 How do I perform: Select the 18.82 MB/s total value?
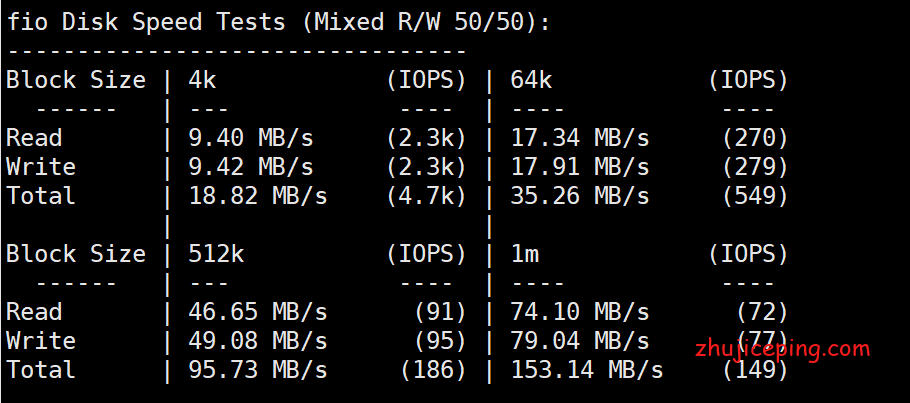coord(258,196)
